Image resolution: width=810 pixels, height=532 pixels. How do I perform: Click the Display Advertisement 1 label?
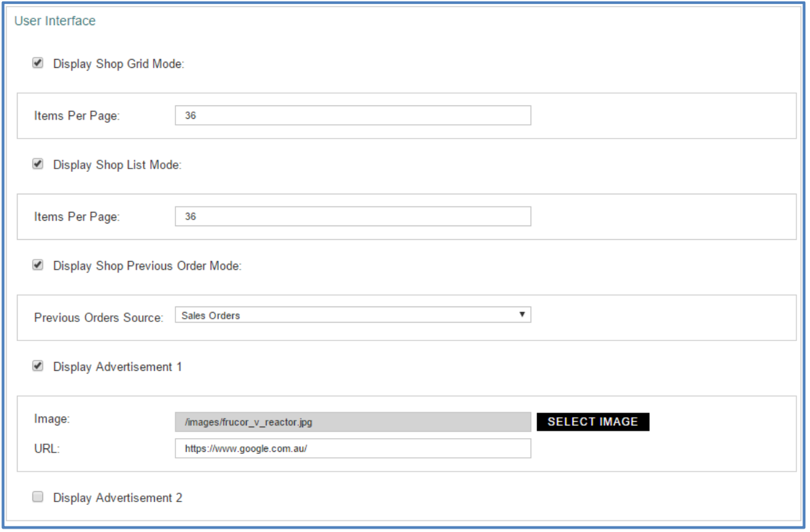click(118, 367)
